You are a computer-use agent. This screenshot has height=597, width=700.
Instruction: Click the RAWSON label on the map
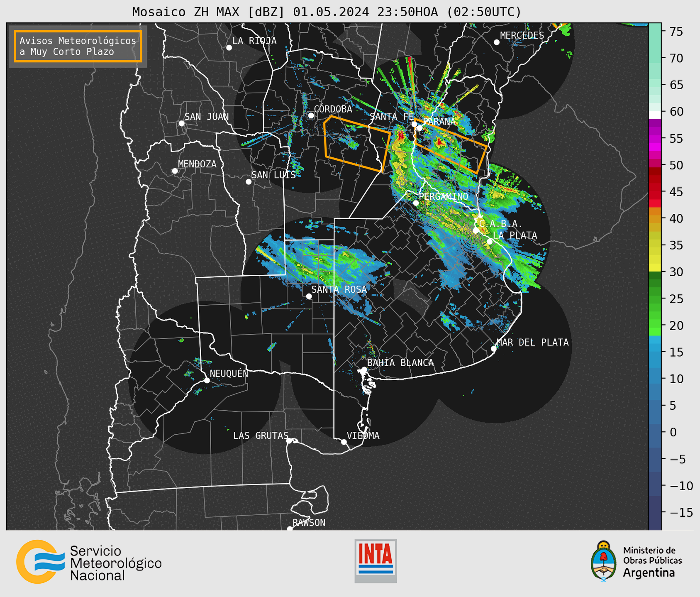pos(309,523)
